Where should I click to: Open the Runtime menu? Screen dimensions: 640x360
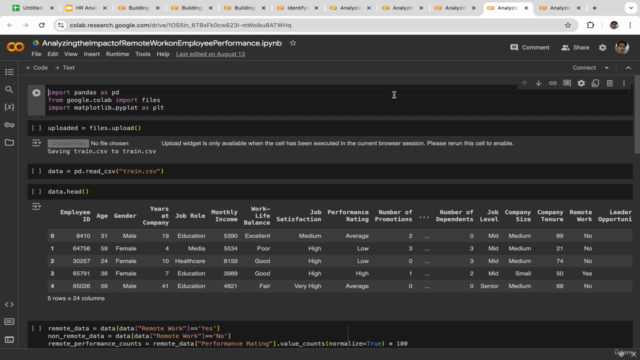pyautogui.click(x=117, y=54)
